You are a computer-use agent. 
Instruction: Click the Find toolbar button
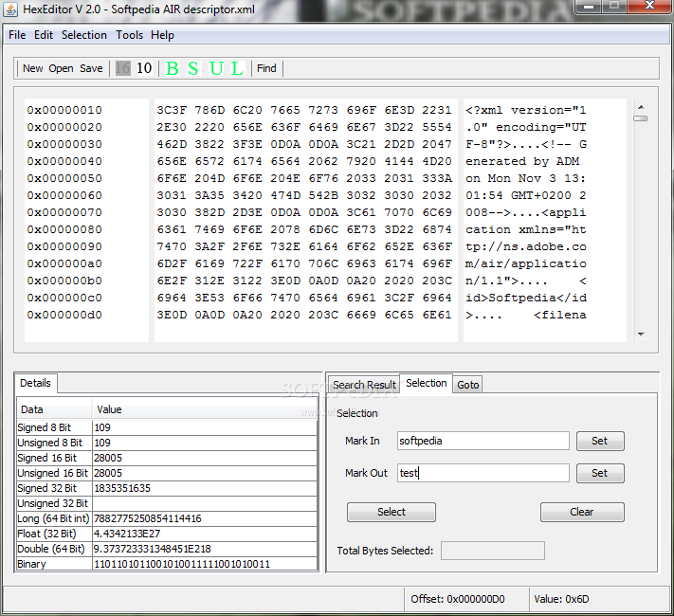(266, 68)
